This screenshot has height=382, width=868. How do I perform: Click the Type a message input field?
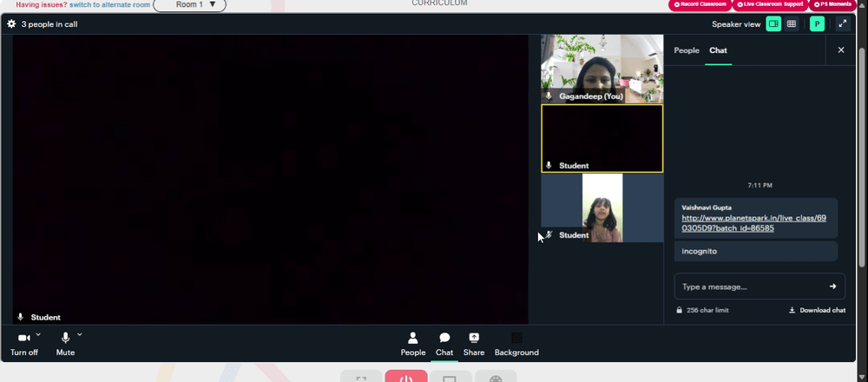pos(751,286)
